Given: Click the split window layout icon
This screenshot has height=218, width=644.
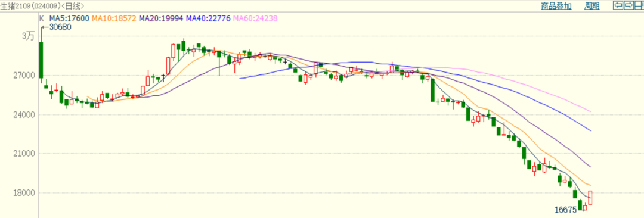Looking at the screenshot, I should tap(639, 5).
